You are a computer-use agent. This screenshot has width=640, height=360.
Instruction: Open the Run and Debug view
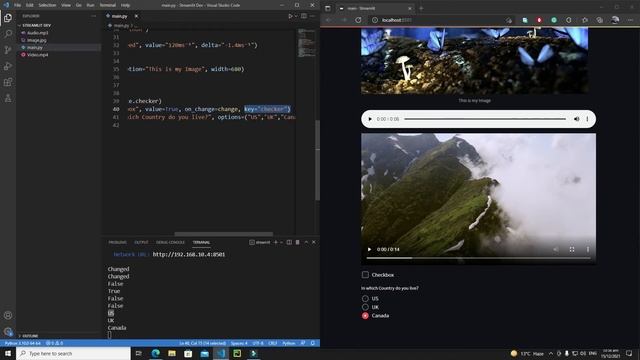tap(8, 66)
